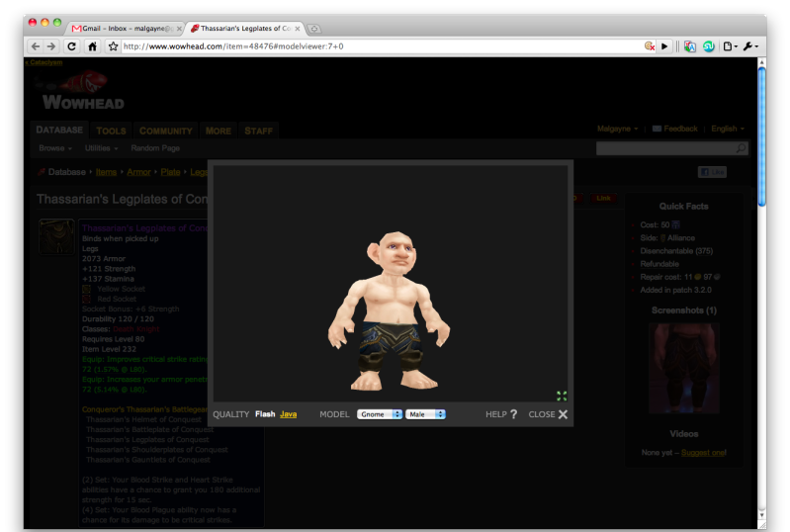Open the page menu icon
Image resolution: width=790 pixels, height=532 pixels.
click(x=730, y=46)
